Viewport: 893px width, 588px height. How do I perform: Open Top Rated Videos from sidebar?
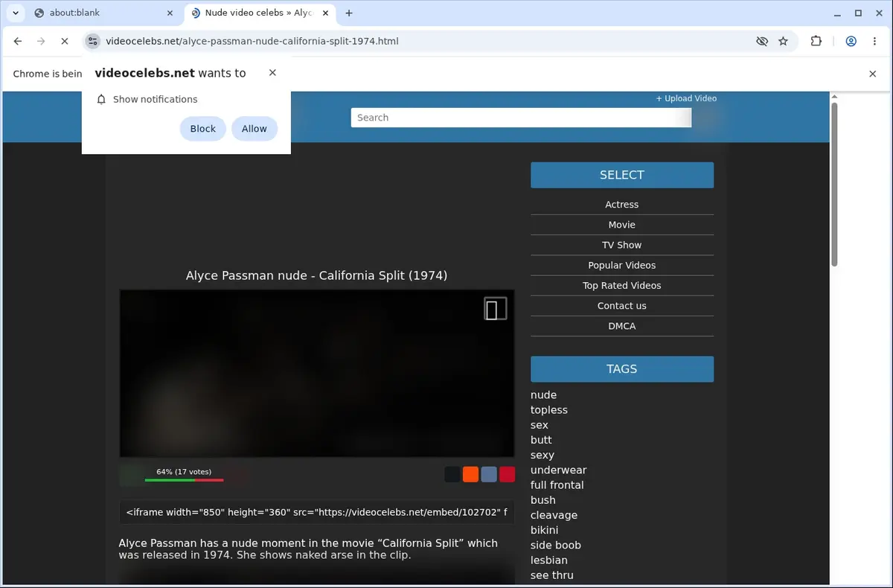point(622,285)
